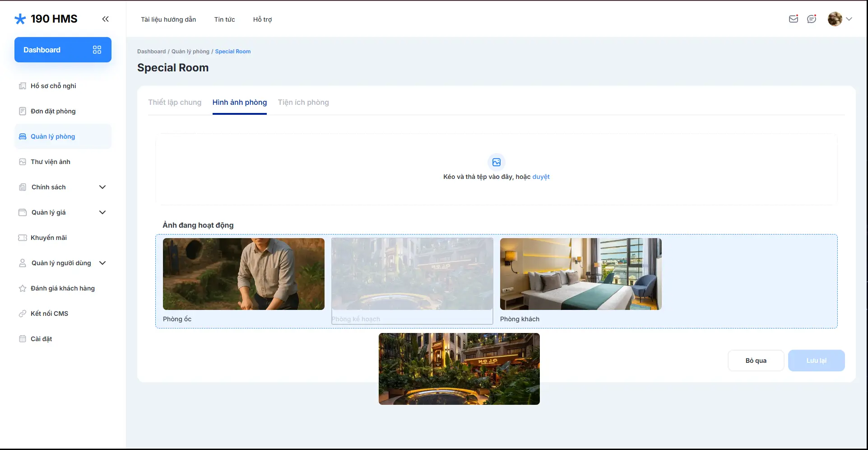The width and height of the screenshot is (868, 450).
Task: Expand Quản lý người dùng submenu
Action: click(x=102, y=263)
